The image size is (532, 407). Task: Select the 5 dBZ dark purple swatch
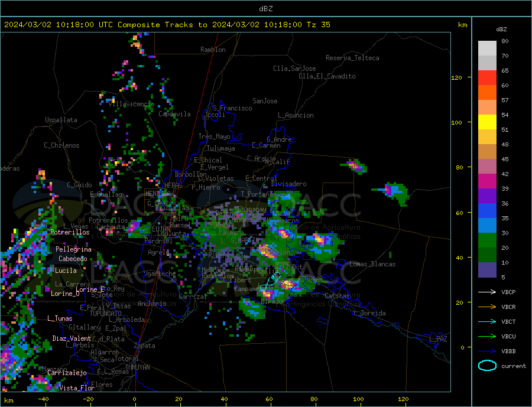point(487,269)
